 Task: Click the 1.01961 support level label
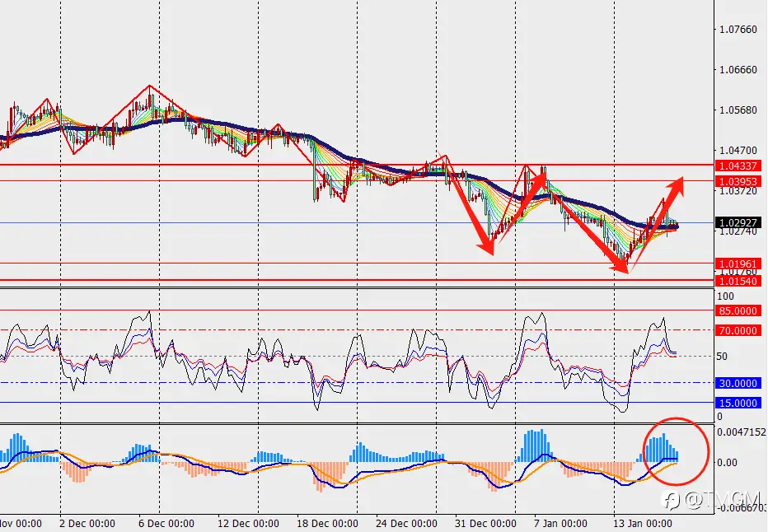click(x=738, y=264)
